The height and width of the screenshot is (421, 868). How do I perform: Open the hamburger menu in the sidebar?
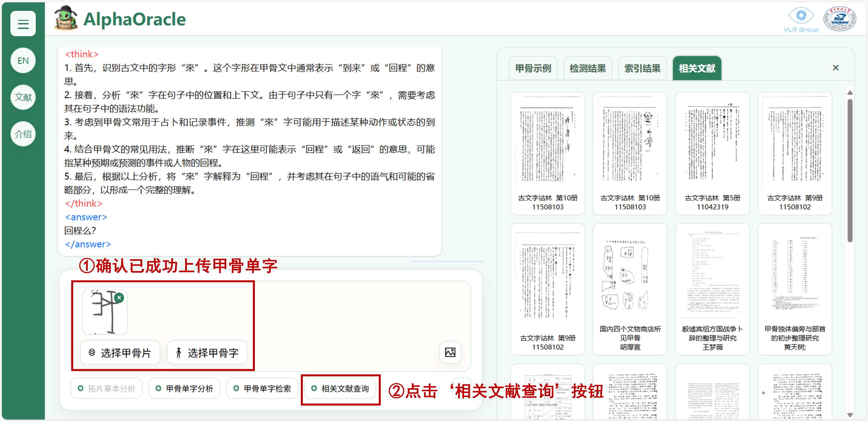click(23, 24)
